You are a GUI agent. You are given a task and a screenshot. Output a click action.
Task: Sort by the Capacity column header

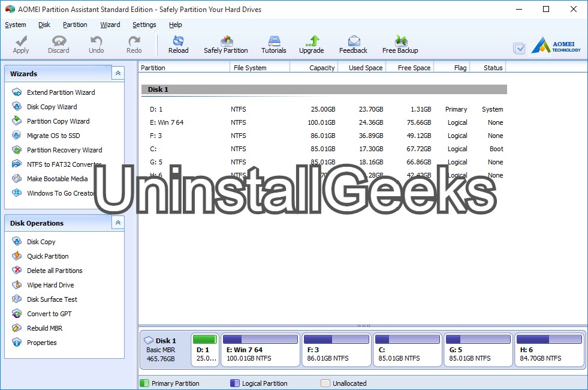pos(314,68)
